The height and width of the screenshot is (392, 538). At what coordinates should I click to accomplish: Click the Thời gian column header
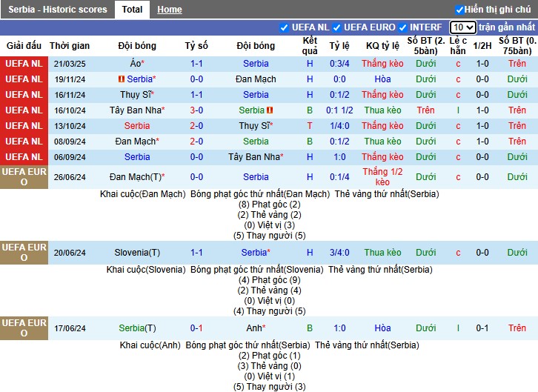coord(70,46)
